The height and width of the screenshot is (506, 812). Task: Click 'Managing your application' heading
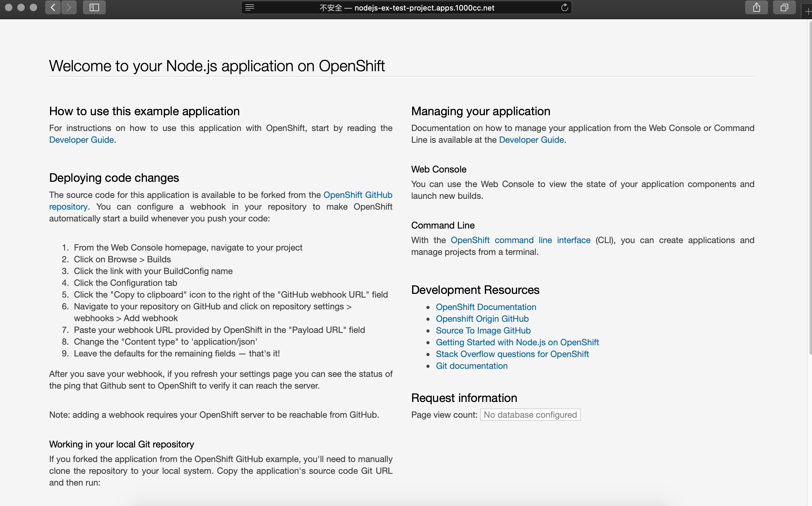tap(481, 111)
